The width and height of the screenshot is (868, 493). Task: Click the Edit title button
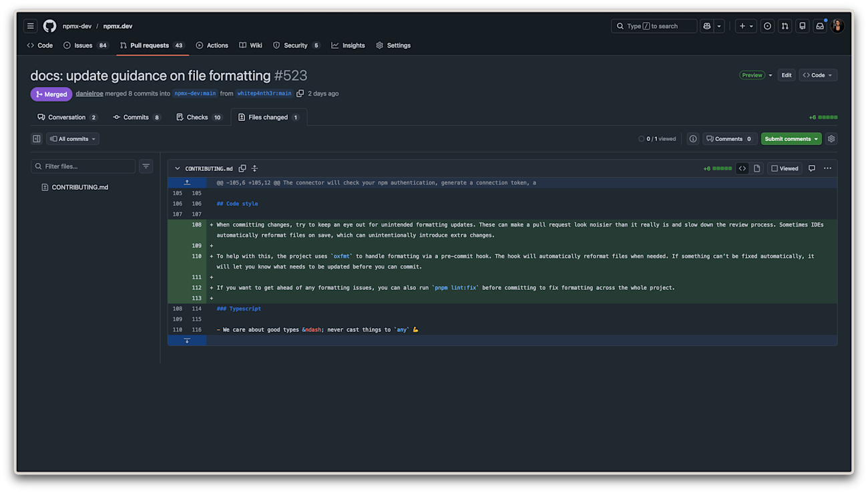tap(787, 75)
